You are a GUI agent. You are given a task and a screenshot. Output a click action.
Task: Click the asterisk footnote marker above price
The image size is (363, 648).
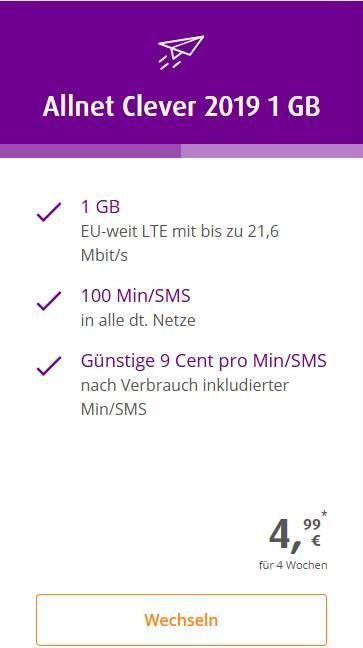coord(324,514)
